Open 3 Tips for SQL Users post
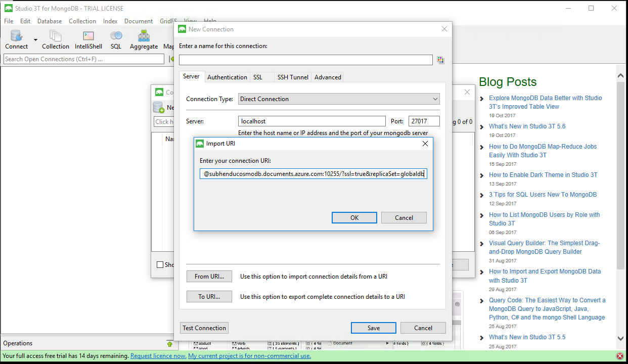628x364 pixels. [x=543, y=195]
